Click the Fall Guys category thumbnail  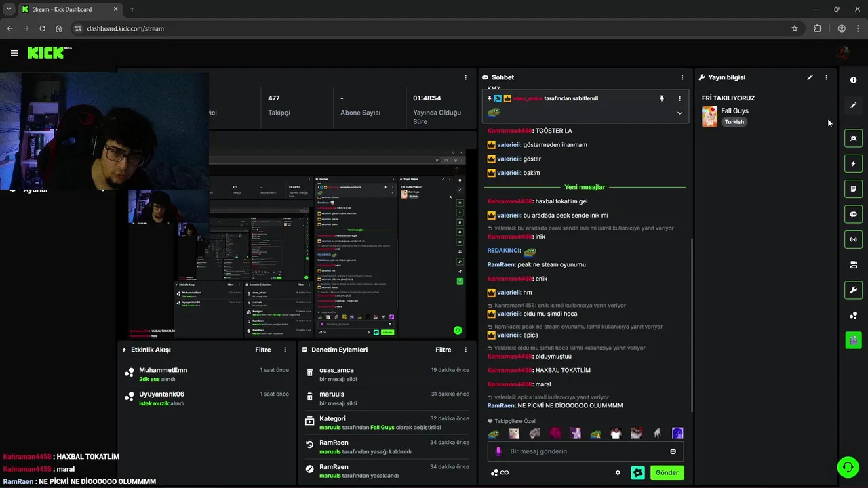[x=709, y=117]
